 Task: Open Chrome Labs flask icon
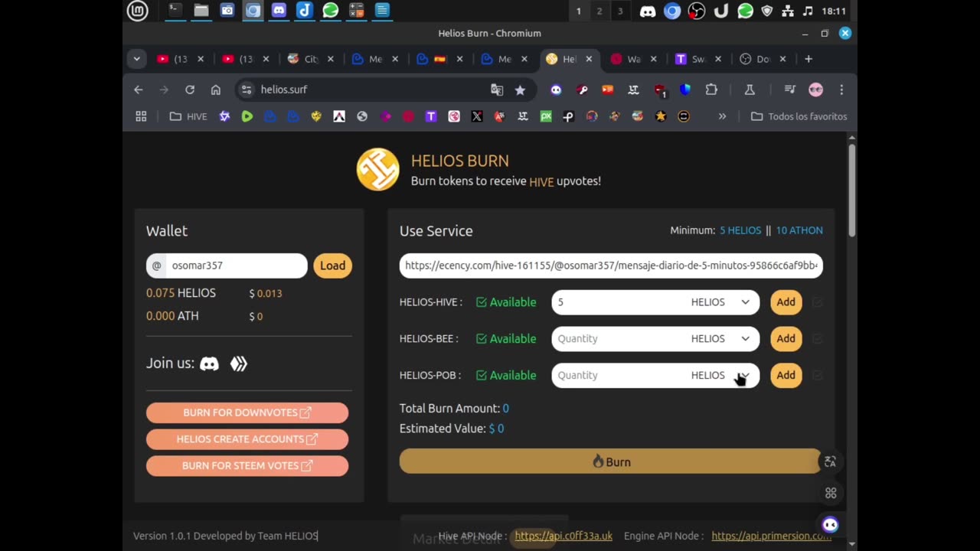tap(750, 90)
